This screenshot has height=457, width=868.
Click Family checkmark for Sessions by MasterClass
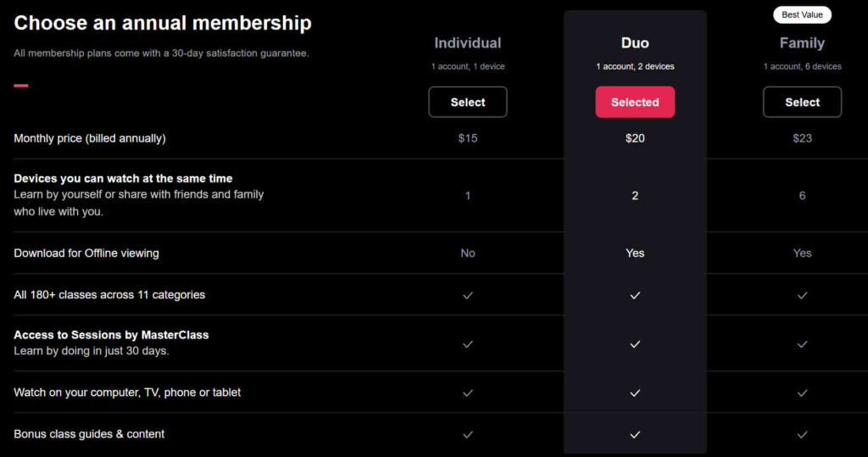tap(802, 344)
